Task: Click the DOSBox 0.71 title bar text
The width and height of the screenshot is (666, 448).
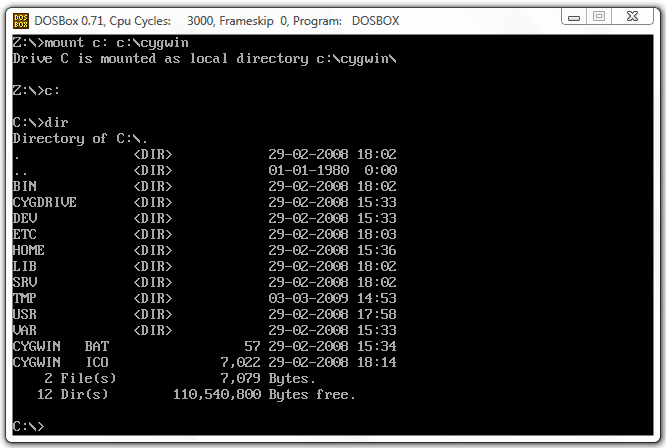Action: click(217, 21)
